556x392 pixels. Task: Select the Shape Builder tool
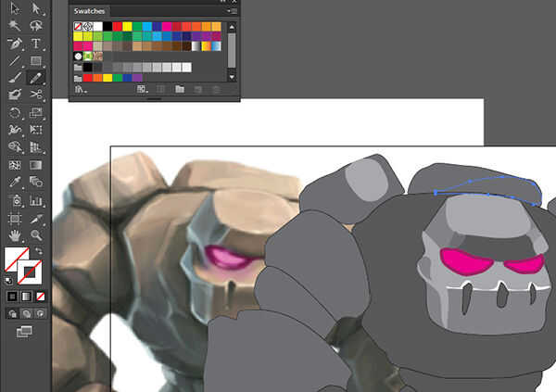pos(15,146)
